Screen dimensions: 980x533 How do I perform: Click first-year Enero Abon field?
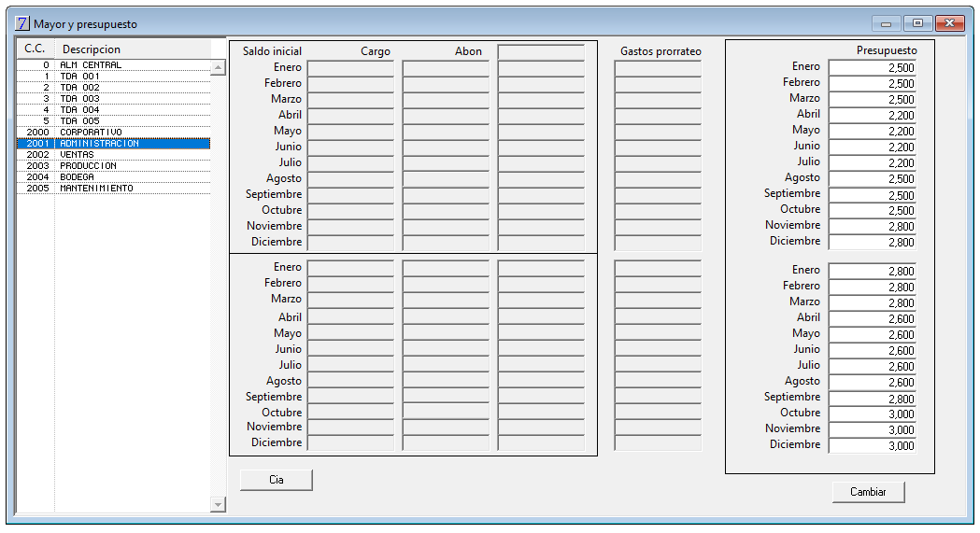446,68
